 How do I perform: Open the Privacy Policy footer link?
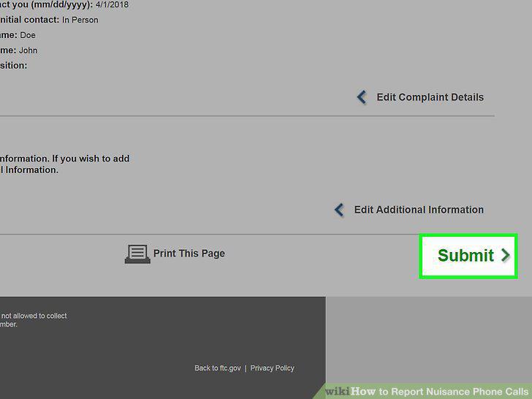[272, 368]
